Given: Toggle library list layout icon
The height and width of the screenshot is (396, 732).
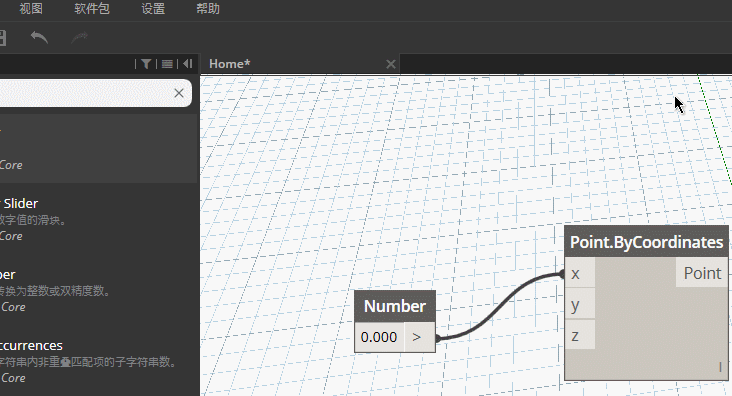Looking at the screenshot, I should (167, 64).
